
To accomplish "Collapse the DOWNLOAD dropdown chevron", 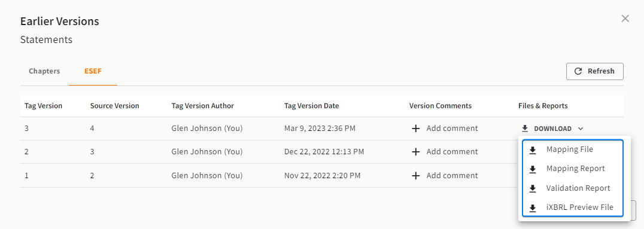I will pos(581,129).
